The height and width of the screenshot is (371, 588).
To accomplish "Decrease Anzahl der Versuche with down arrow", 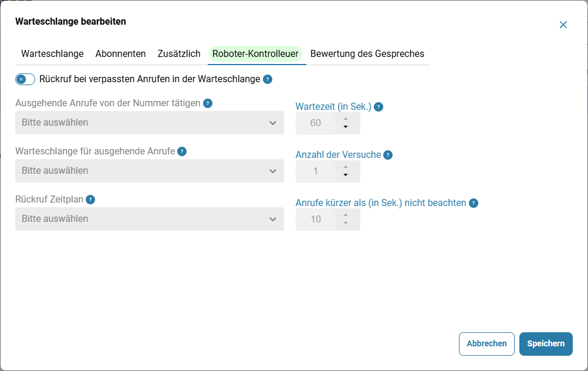I will pos(346,175).
